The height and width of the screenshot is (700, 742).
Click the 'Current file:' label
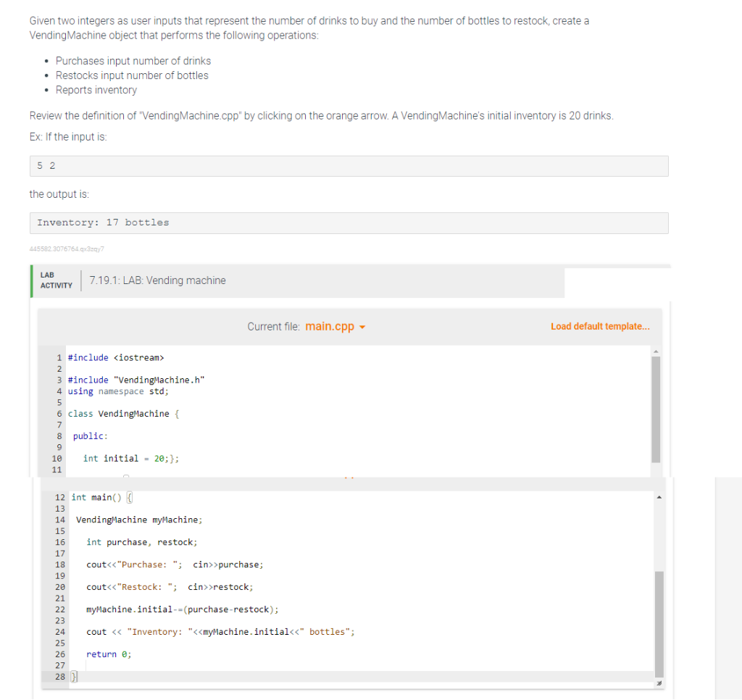tap(273, 327)
